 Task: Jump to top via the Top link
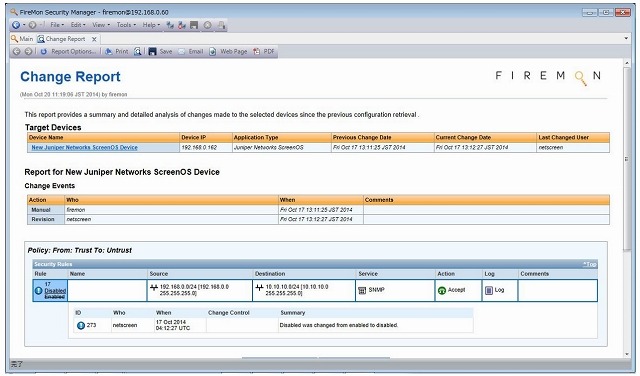pyautogui.click(x=590, y=264)
